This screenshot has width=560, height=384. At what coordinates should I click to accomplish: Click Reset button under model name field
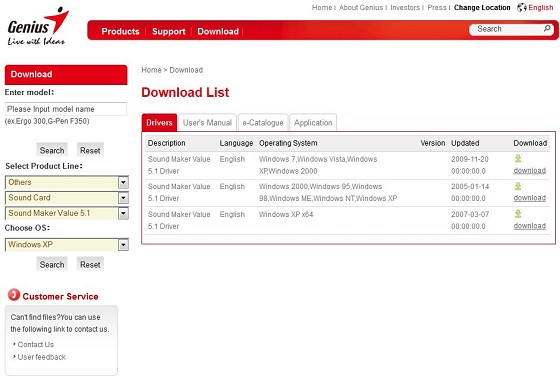[x=90, y=150]
